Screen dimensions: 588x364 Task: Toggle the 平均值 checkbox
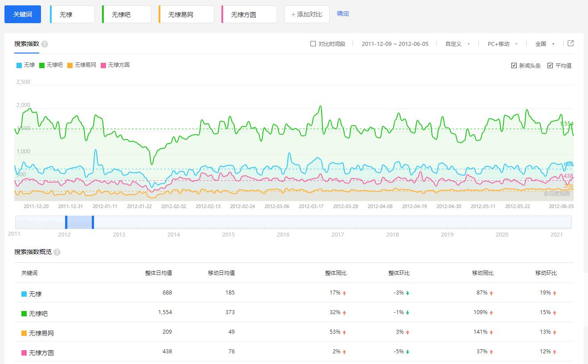pos(550,65)
